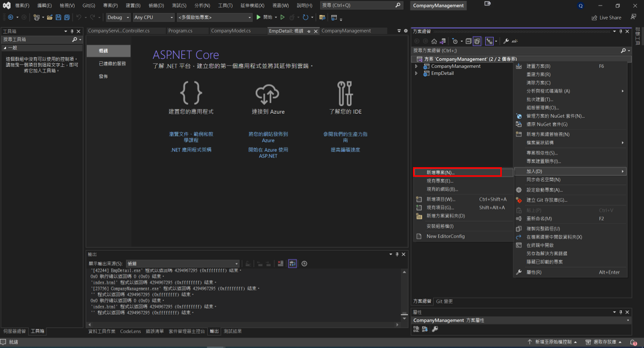Click the Save All toolbar icon

click(67, 17)
